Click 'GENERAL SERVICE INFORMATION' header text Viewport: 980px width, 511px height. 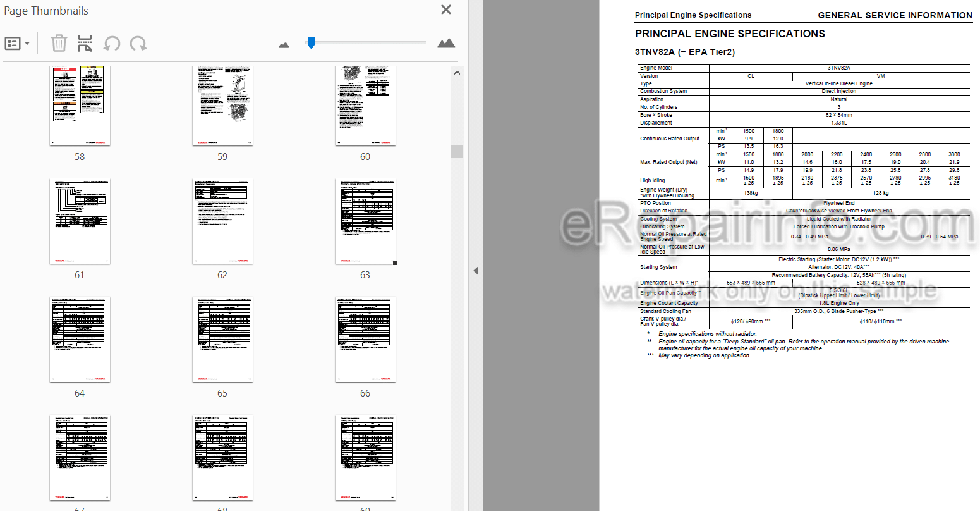tap(895, 15)
